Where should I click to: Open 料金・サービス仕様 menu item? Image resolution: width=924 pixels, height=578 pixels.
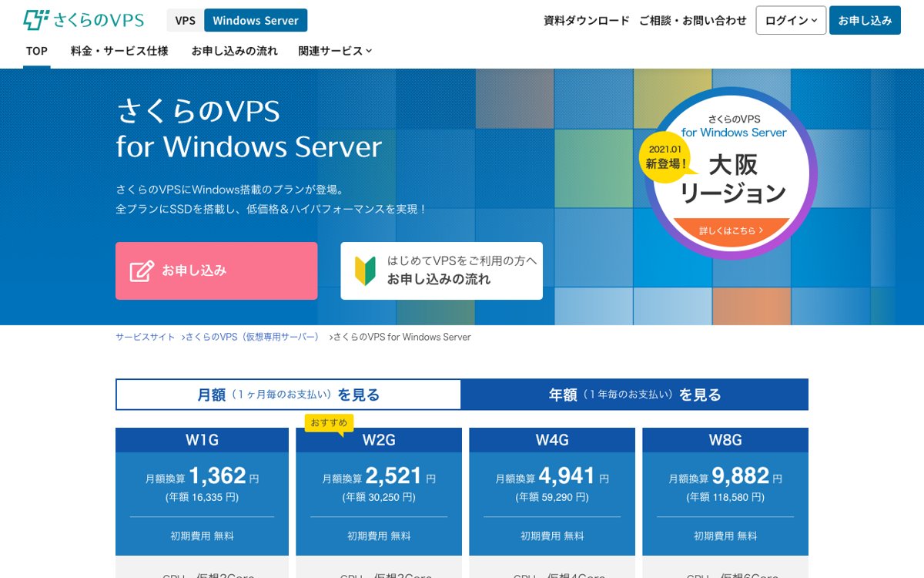(119, 51)
